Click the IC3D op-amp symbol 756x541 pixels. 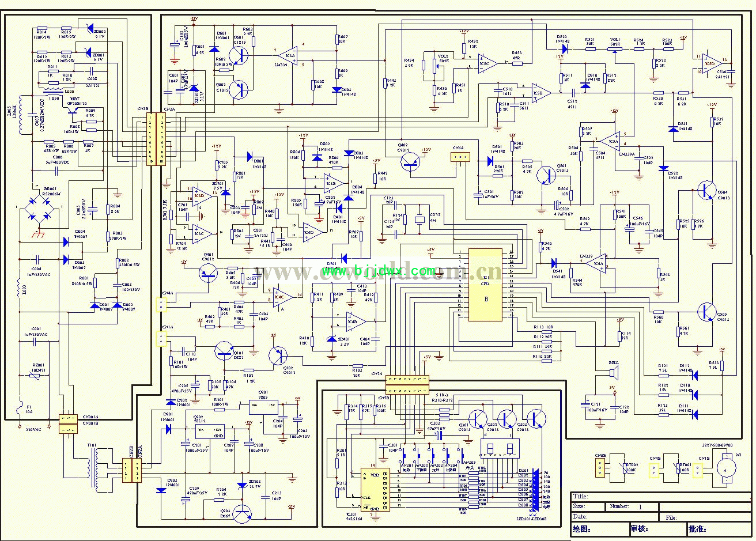coord(202,195)
